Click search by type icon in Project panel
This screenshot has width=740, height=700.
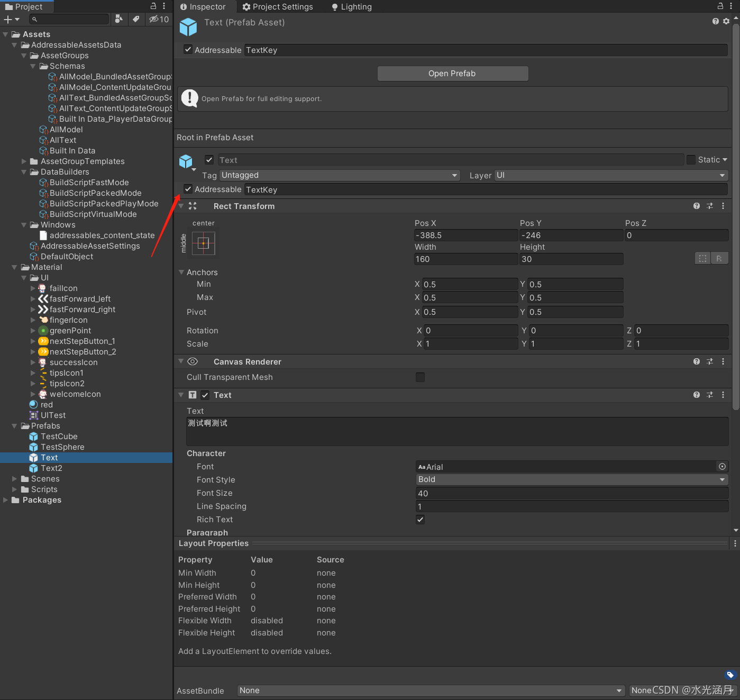(119, 19)
